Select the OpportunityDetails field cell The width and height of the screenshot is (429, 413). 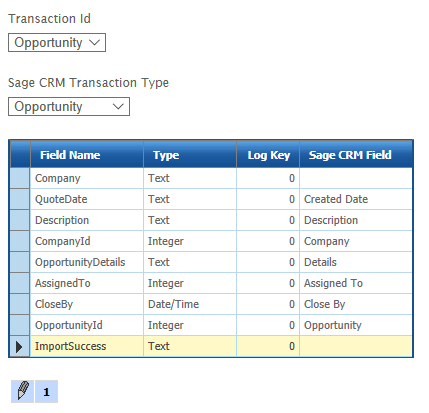coord(87,262)
